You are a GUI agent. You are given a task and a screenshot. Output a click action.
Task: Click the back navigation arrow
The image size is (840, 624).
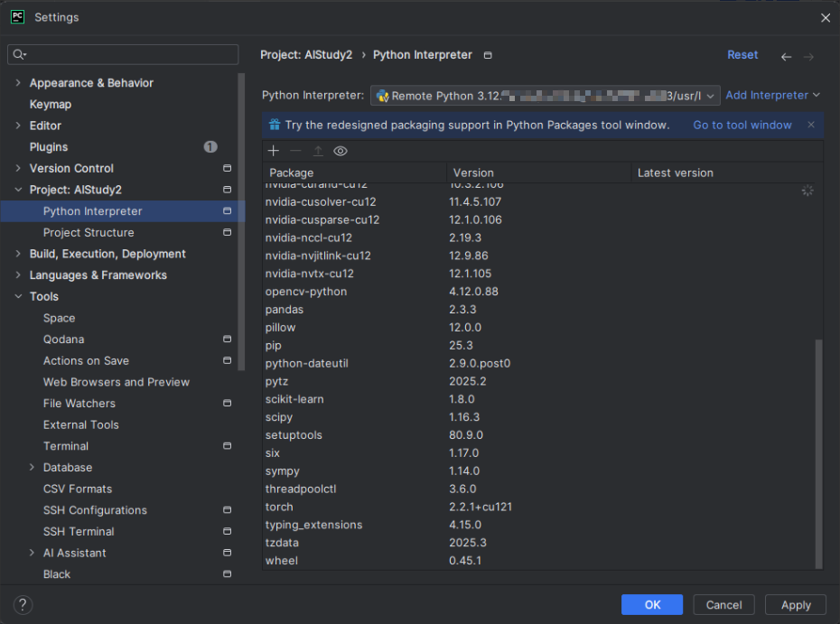[x=786, y=56]
